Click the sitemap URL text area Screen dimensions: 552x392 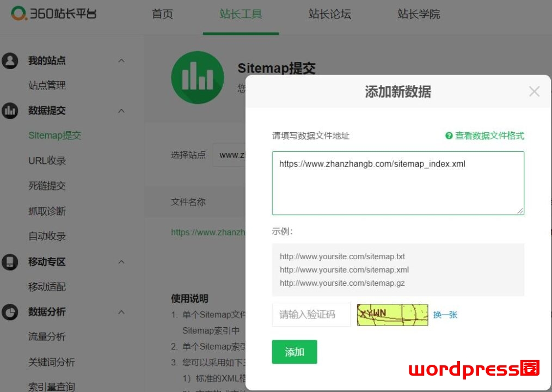click(x=398, y=183)
